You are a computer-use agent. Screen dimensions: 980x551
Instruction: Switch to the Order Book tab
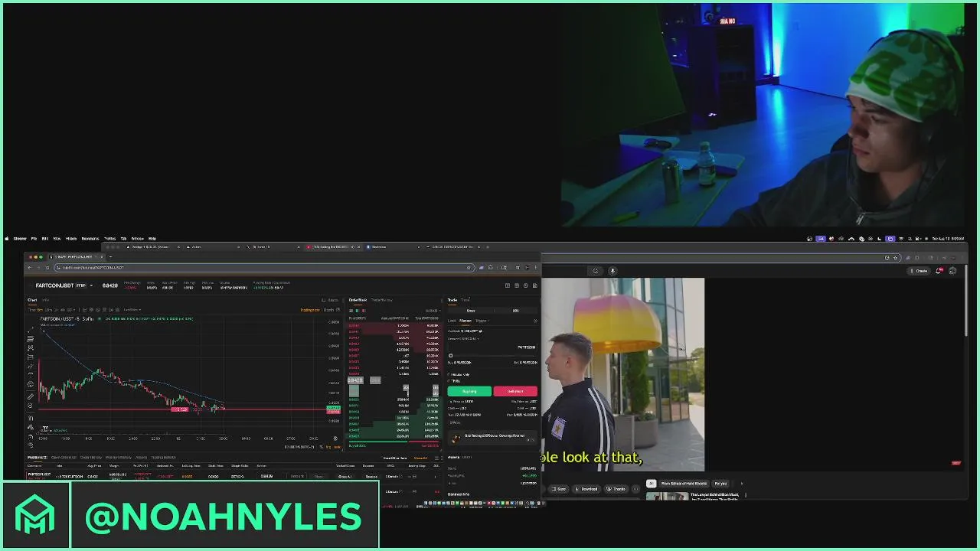(358, 300)
